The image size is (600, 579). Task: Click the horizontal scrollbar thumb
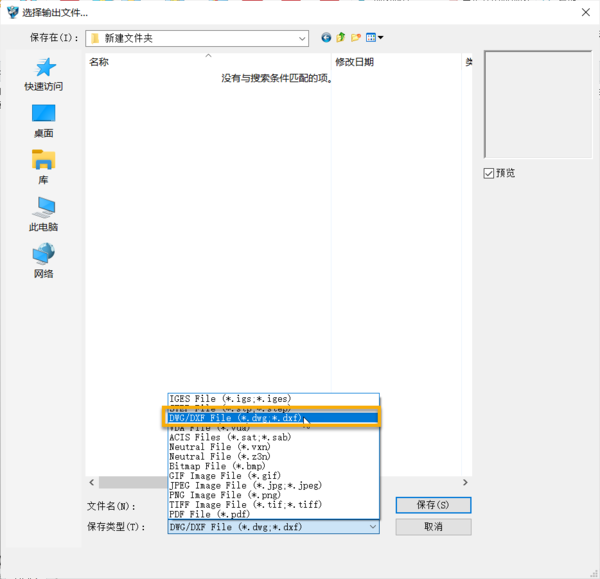[x=133, y=482]
